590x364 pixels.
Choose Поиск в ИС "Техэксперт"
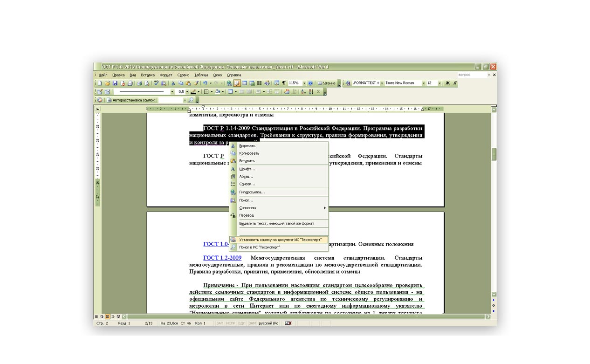click(279, 247)
